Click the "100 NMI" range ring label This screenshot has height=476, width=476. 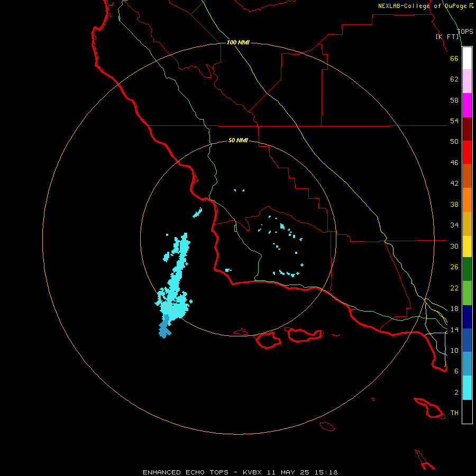point(238,42)
